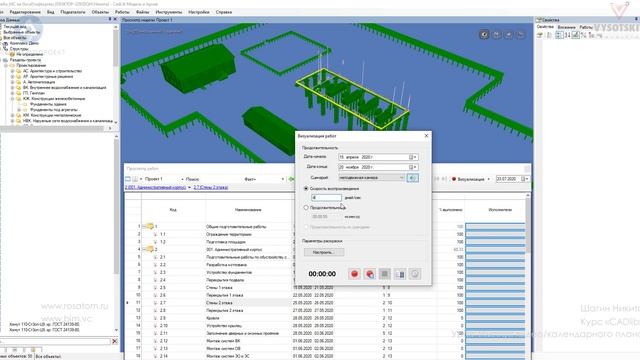Select Фундаменты здания tree item
Viewport: 640px width, 360px height.
click(x=48, y=104)
